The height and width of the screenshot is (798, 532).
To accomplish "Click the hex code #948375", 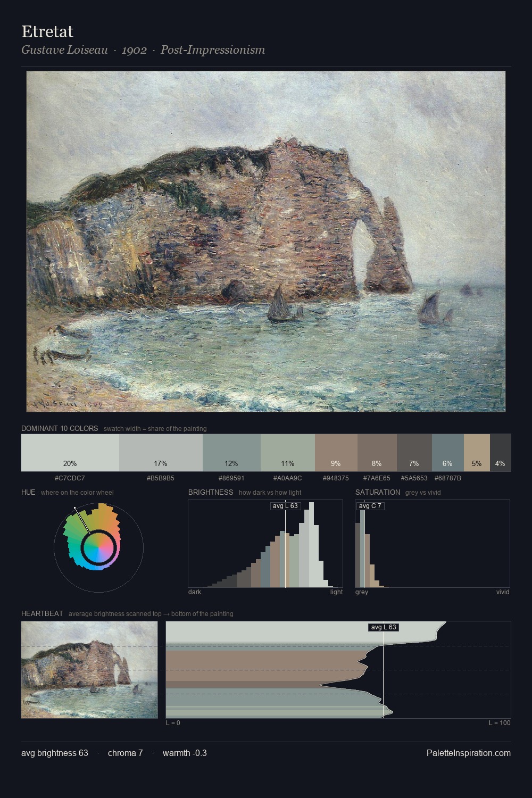I will pyautogui.click(x=336, y=478).
